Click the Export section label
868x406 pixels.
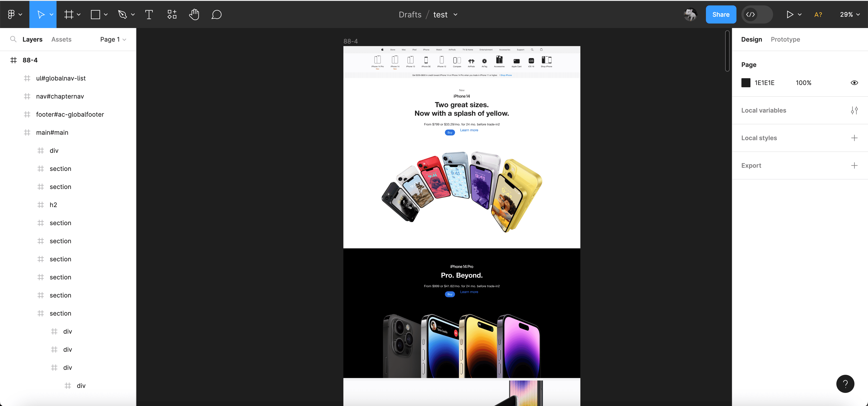[x=751, y=165]
